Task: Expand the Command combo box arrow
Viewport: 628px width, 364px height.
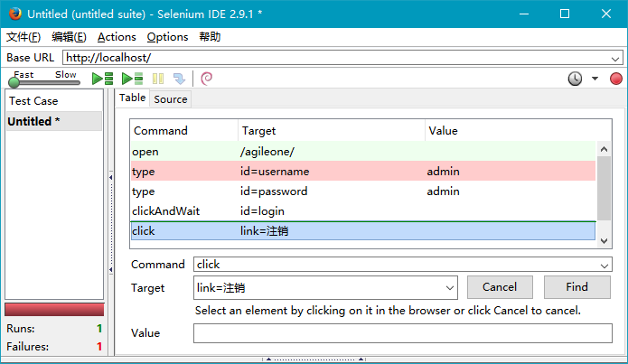Action: coord(605,266)
